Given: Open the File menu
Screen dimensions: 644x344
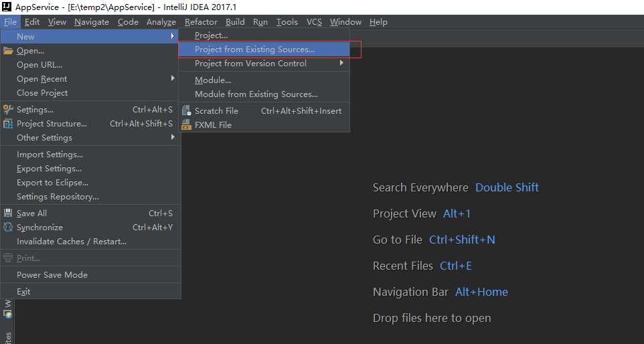Looking at the screenshot, I should tap(10, 22).
